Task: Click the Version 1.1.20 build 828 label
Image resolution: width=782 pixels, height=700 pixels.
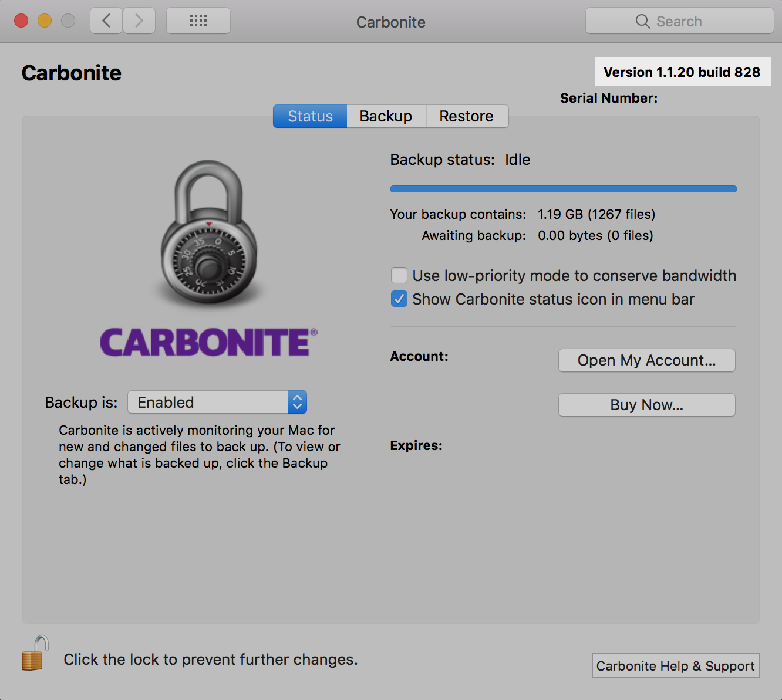Action: point(682,72)
